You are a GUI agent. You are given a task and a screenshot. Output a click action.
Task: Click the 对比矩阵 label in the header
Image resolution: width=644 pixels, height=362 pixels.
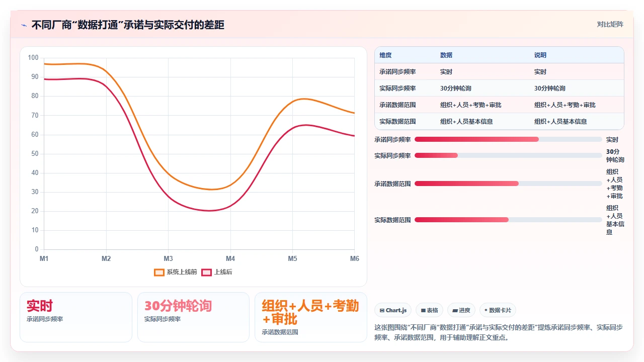pyautogui.click(x=610, y=24)
